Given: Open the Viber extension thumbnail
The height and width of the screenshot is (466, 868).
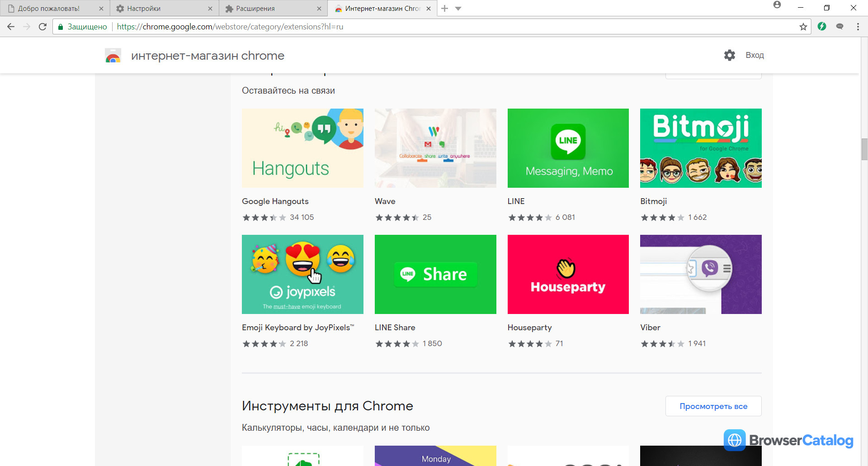Looking at the screenshot, I should click(x=701, y=274).
